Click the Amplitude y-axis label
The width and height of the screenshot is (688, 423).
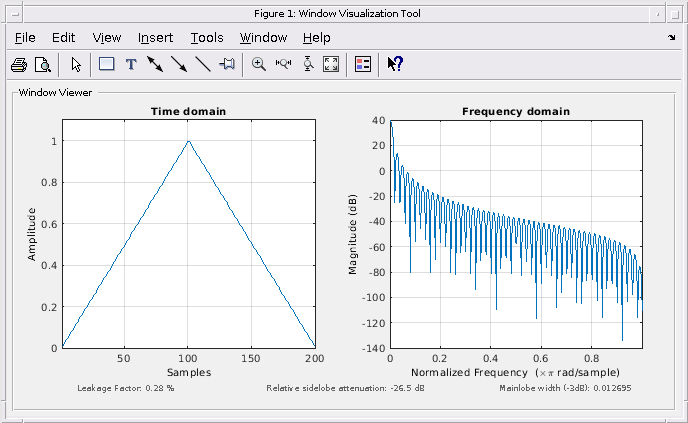click(x=31, y=234)
